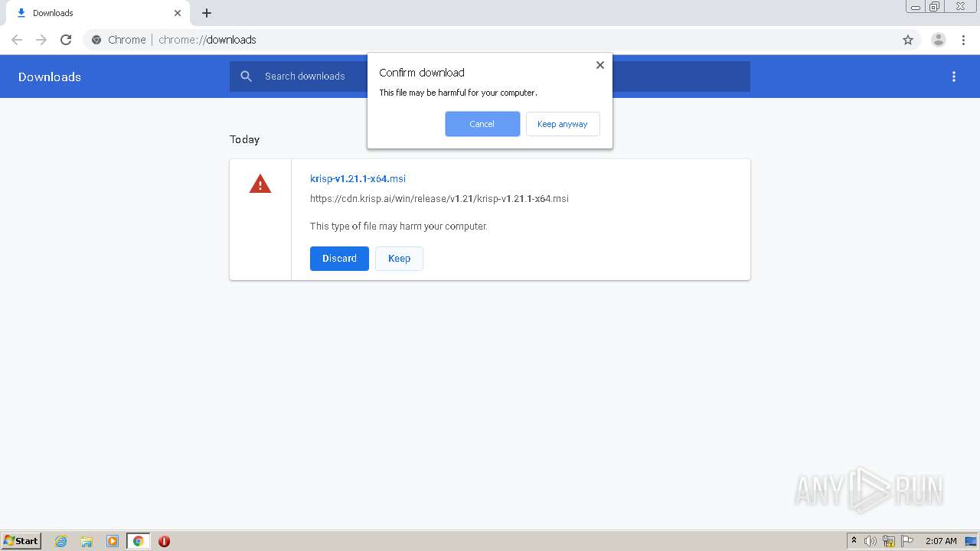
Task: Click the red warning triangle icon
Action: point(260,184)
